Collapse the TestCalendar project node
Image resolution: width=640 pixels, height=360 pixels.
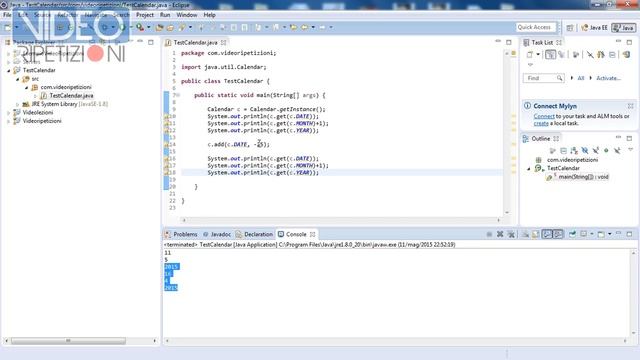(9, 70)
